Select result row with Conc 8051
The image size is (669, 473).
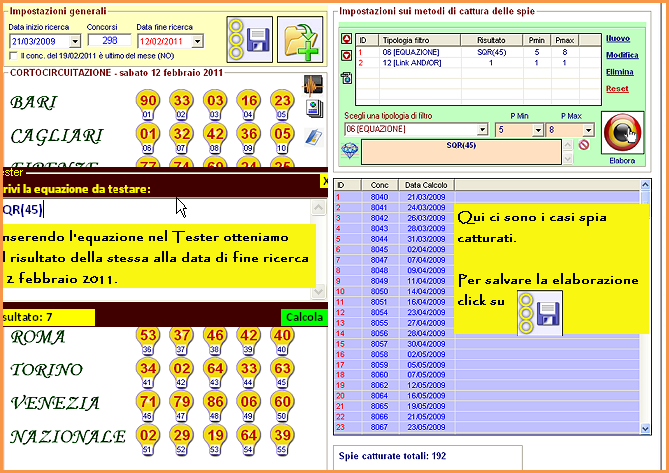click(x=487, y=302)
